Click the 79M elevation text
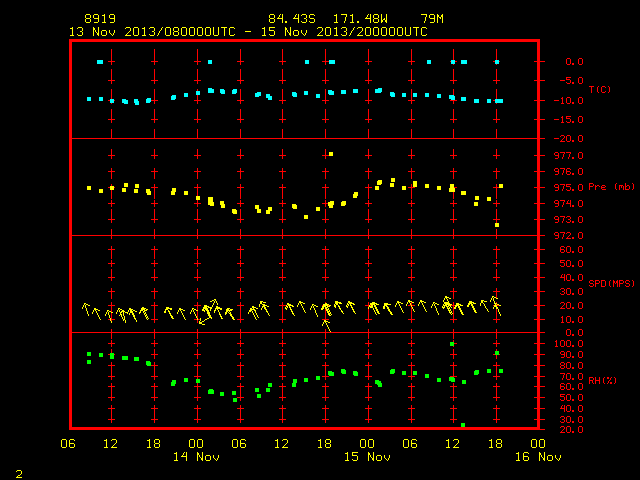640x480 pixels. 432,19
